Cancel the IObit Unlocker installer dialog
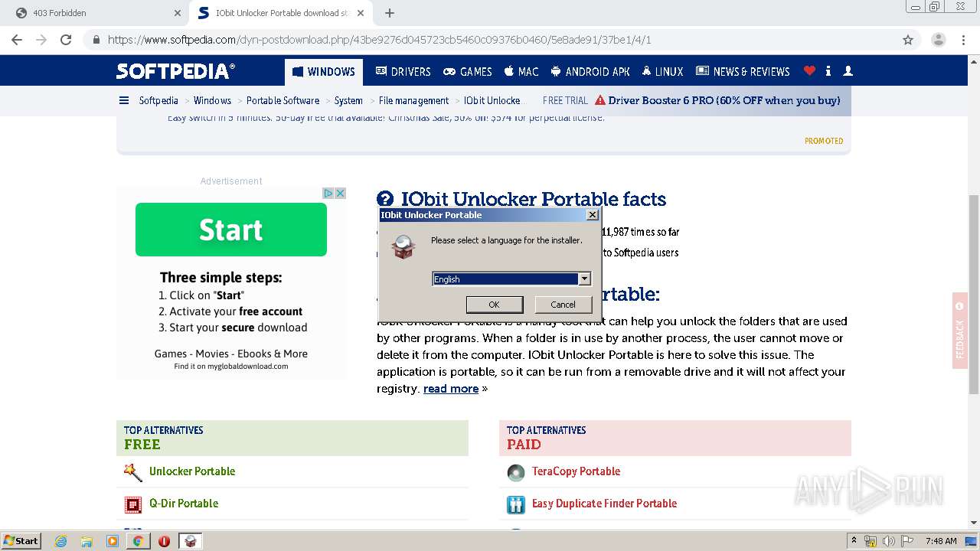Image resolution: width=980 pixels, height=551 pixels. (563, 305)
